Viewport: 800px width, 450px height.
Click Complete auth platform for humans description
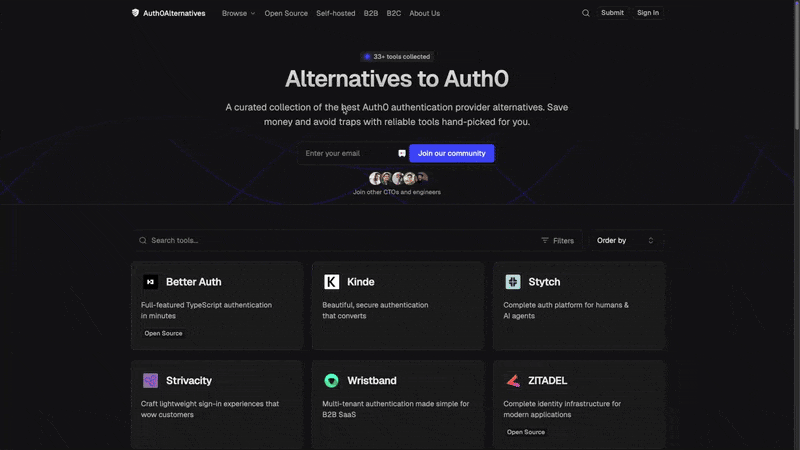pos(566,310)
